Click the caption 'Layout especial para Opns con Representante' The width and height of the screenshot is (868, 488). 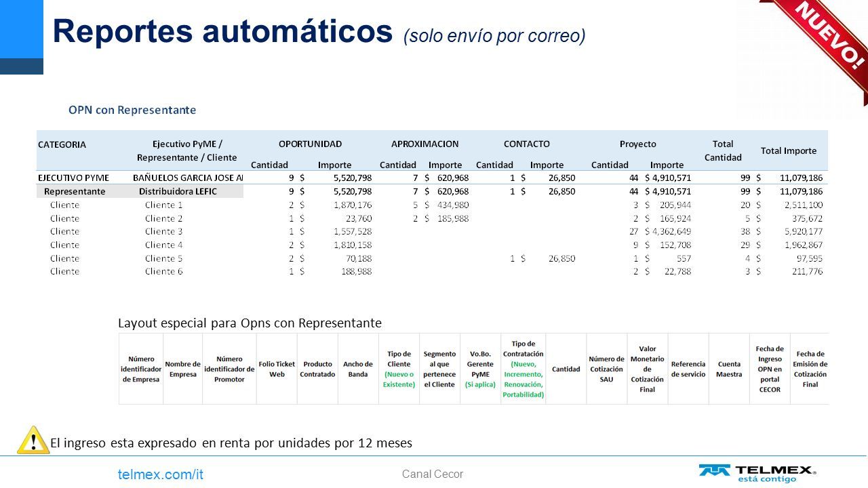tap(250, 323)
